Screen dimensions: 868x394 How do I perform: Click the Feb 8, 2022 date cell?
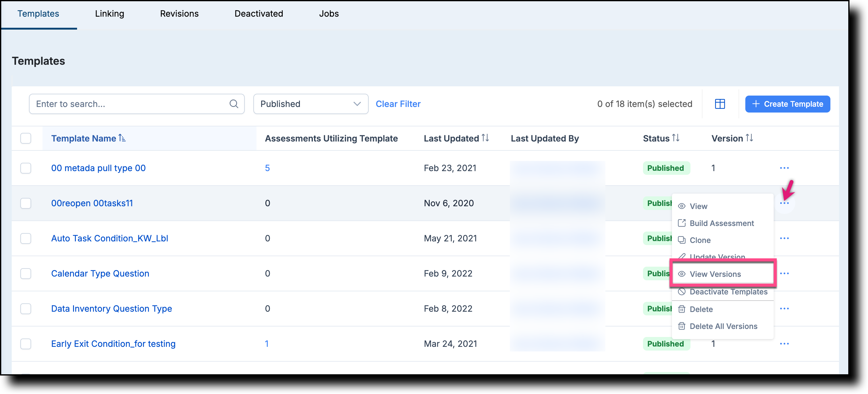[x=448, y=308]
